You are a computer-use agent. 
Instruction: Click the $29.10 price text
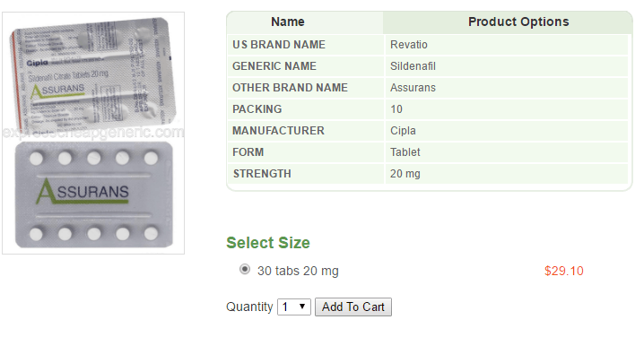tap(564, 271)
